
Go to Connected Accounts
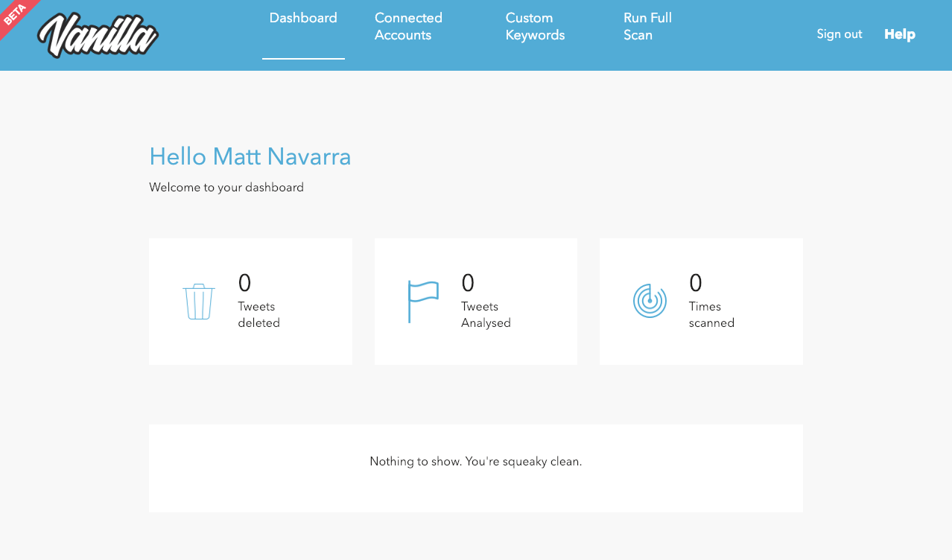click(408, 26)
